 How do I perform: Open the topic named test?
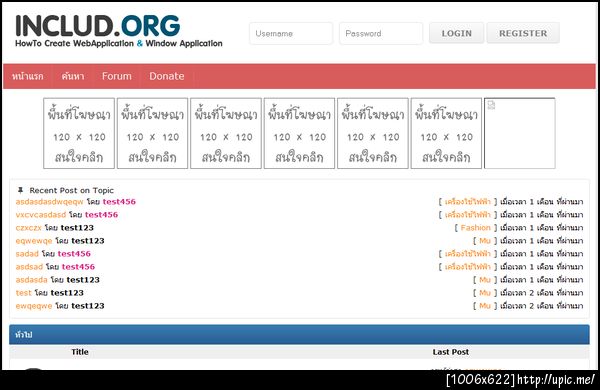tap(23, 293)
